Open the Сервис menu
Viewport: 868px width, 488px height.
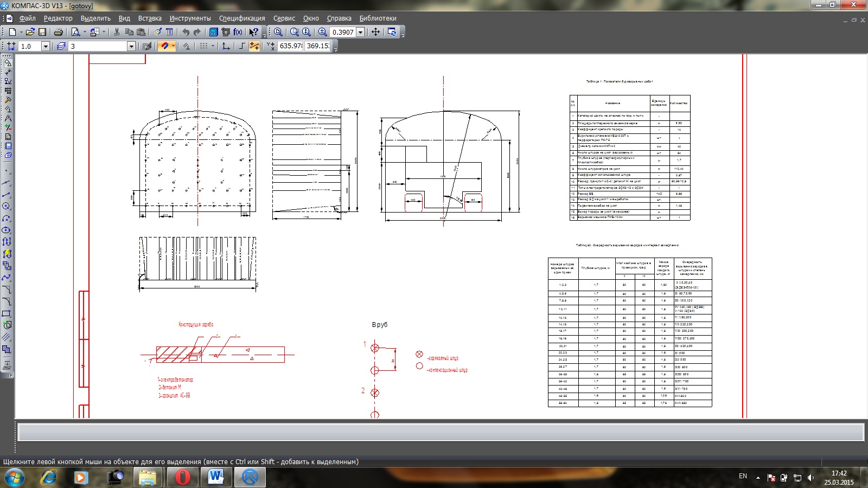point(284,18)
